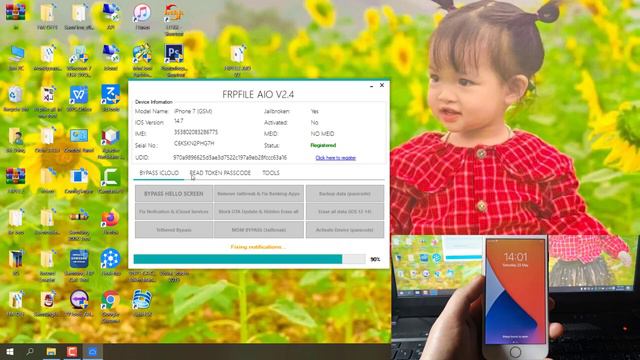Open the This PC desktop icon
This screenshot has height=360, width=640.
point(16,58)
